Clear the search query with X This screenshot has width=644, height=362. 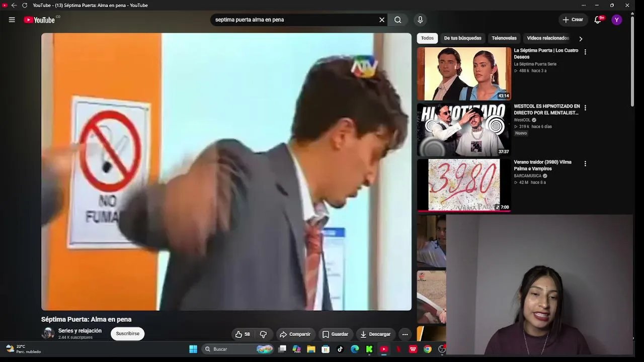(x=382, y=20)
